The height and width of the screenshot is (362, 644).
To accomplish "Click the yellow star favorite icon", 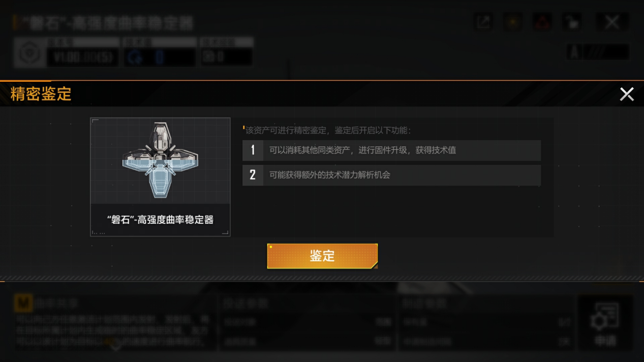I will pyautogui.click(x=513, y=22).
